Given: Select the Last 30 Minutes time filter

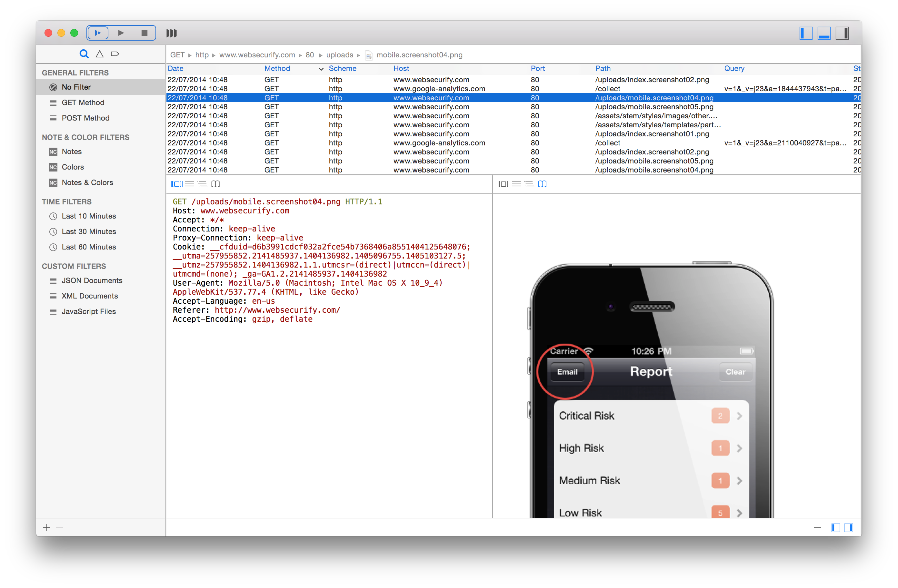Looking at the screenshot, I should click(88, 231).
